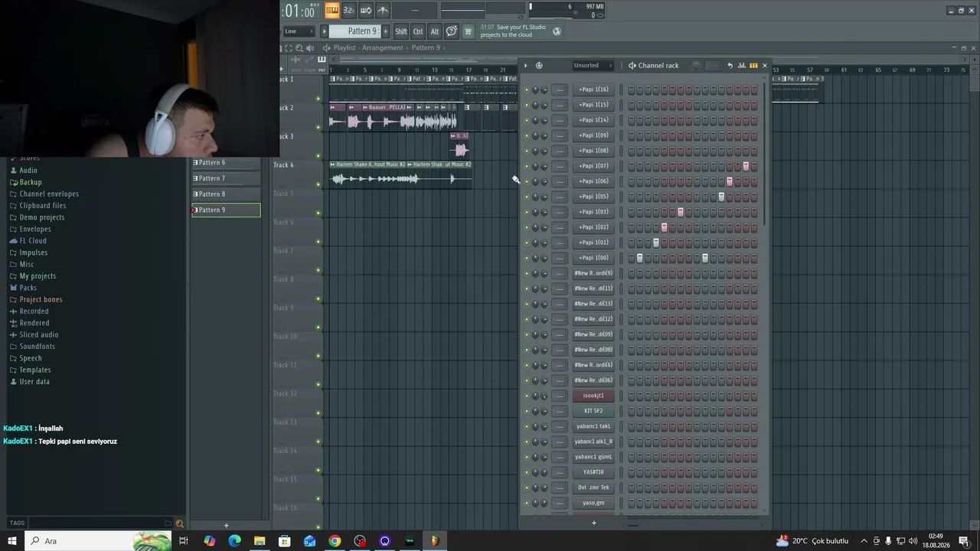
Task: Click Arrangement in the Playlist breadcrumb
Action: 383,47
